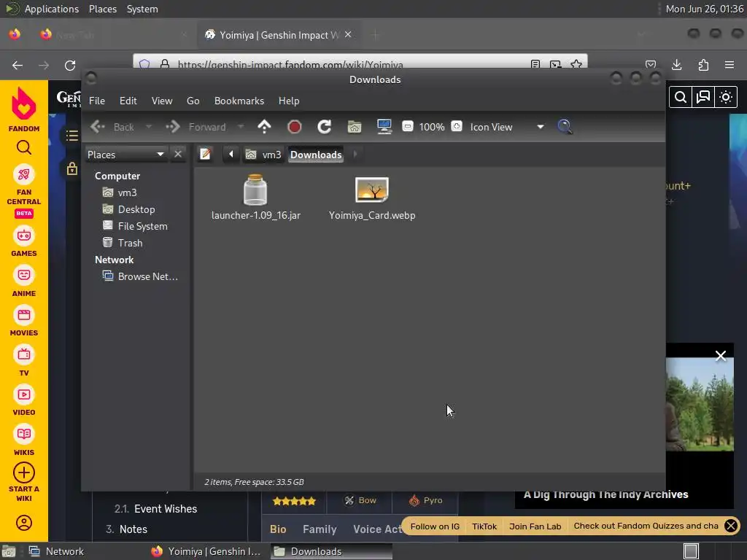Open the Computer icon in toolbar

[384, 127]
